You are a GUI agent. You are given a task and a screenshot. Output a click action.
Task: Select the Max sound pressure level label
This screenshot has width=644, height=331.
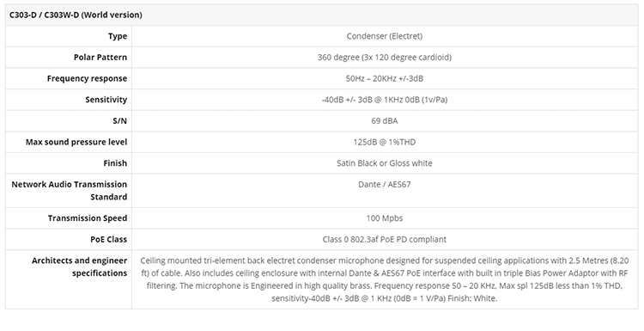76,142
